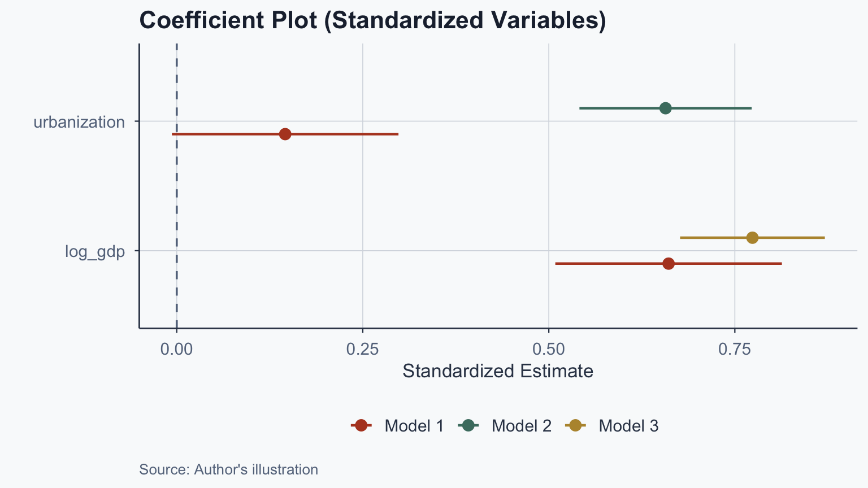Click the 0.75 x-axis tick label

(x=734, y=349)
